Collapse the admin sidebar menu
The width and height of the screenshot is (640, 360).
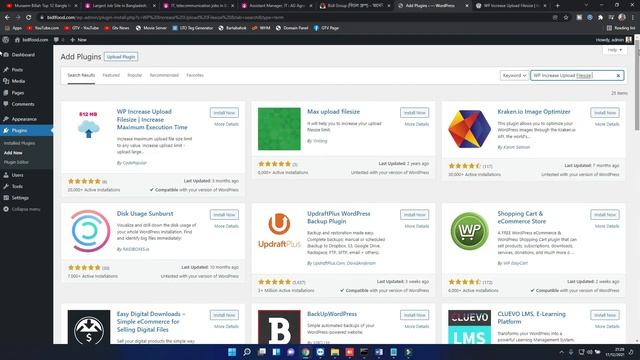point(25,209)
